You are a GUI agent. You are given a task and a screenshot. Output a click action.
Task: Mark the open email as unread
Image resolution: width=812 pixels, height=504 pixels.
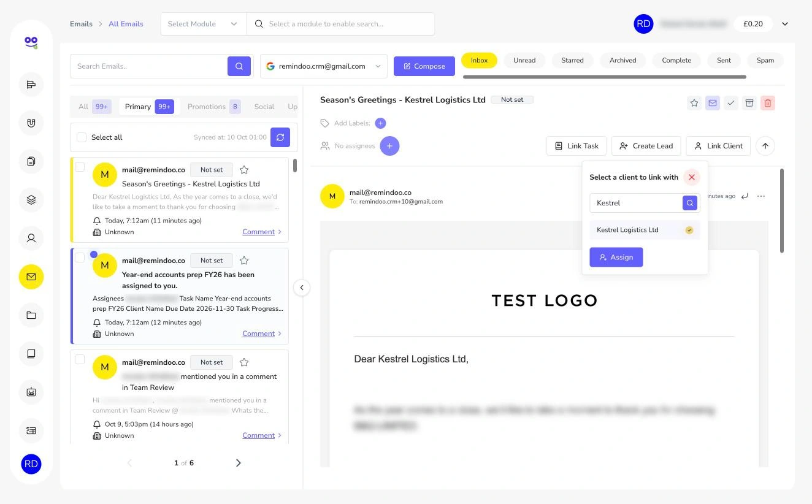click(713, 103)
